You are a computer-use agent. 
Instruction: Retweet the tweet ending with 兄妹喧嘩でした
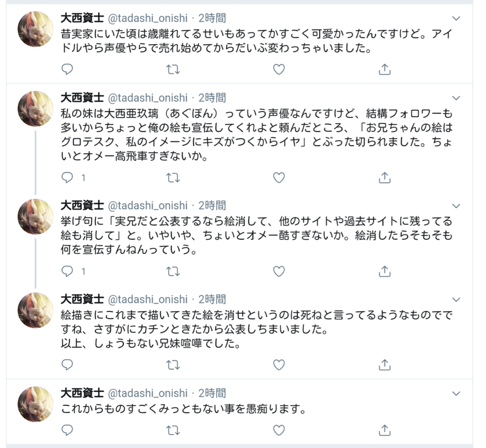click(173, 364)
